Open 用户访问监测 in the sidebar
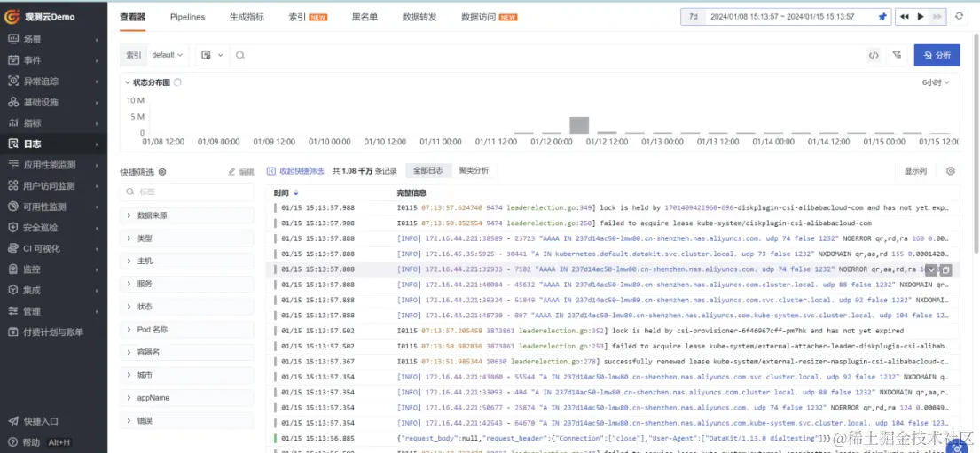The height and width of the screenshot is (453, 980). [54, 185]
